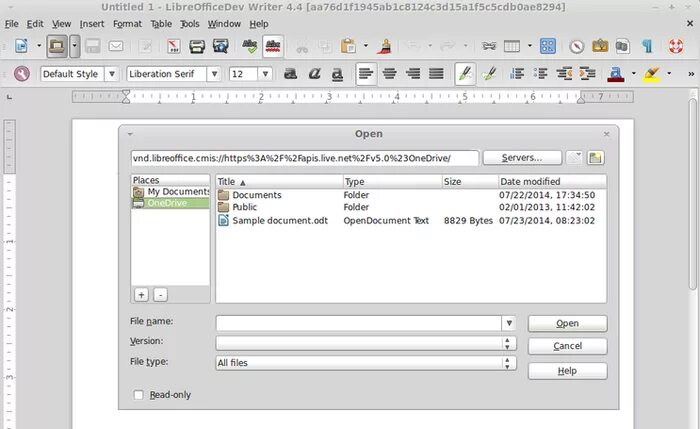700x429 pixels.
Task: Toggle Align Left
Action: 366,74
